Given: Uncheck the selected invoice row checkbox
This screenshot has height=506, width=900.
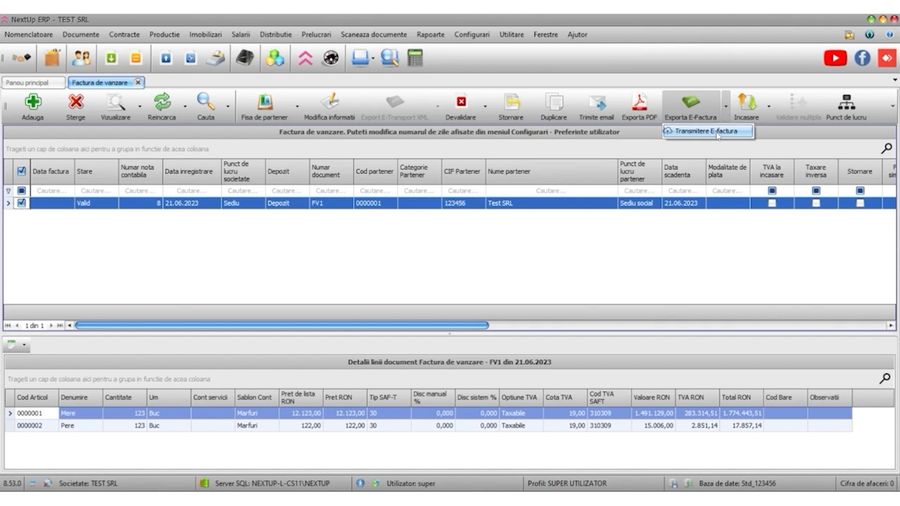Looking at the screenshot, I should (x=22, y=203).
